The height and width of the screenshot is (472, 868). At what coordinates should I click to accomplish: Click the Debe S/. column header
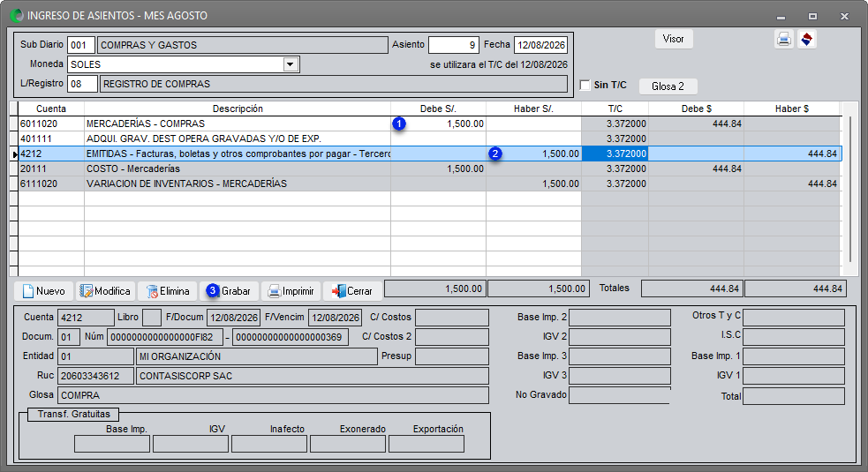click(x=439, y=109)
